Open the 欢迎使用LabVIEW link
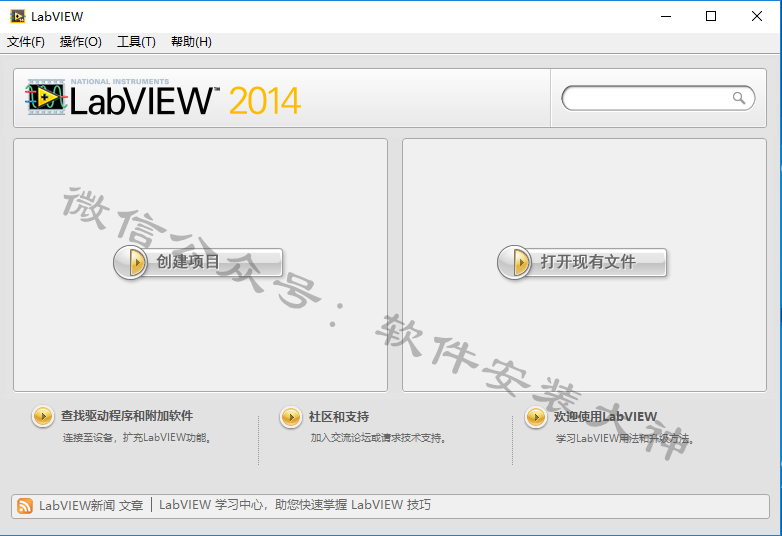782x536 pixels. (605, 417)
